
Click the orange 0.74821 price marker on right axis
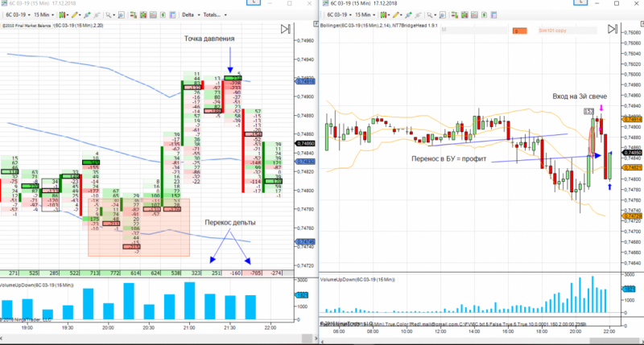click(x=633, y=167)
